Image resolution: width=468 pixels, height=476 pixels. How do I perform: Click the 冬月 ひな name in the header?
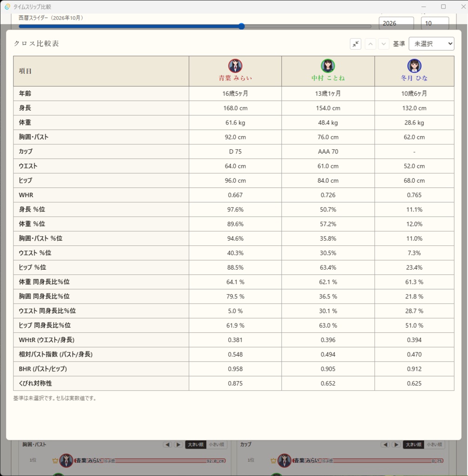tap(414, 78)
